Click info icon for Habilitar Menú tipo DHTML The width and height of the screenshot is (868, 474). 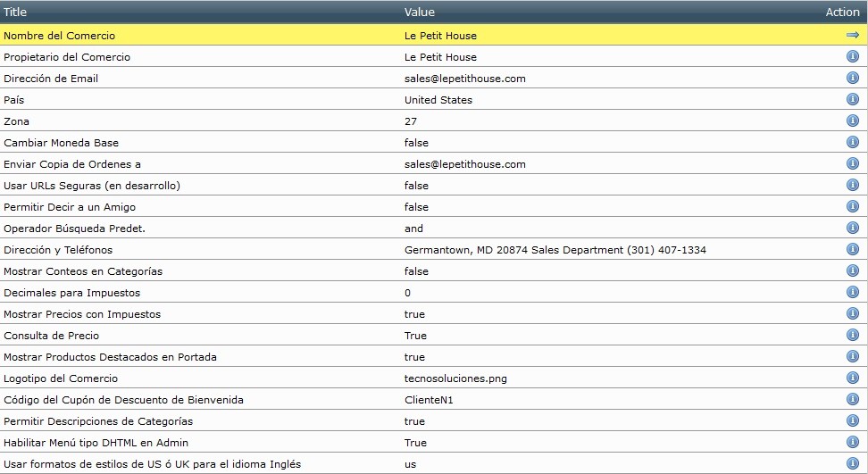coord(852,443)
